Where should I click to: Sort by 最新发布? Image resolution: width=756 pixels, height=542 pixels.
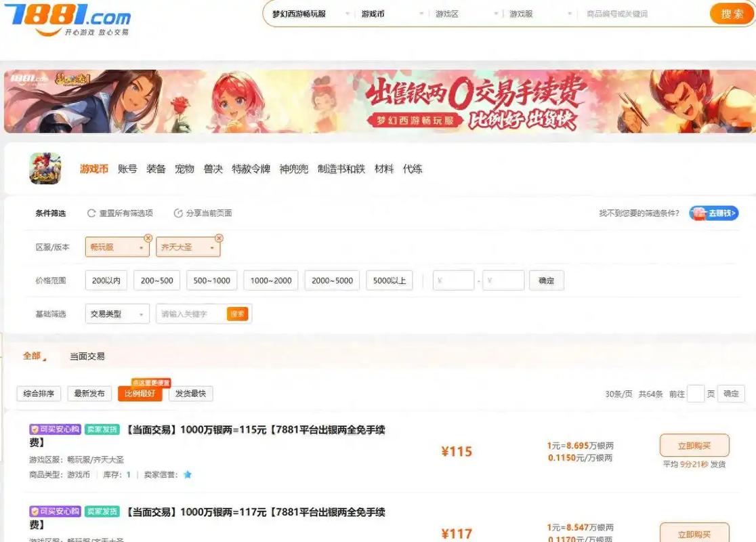[x=89, y=394]
